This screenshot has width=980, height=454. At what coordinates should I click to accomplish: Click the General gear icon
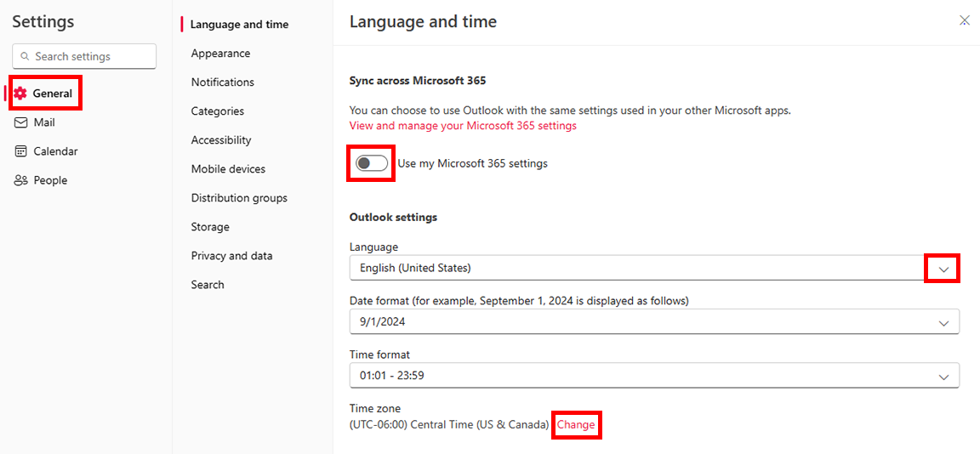click(x=21, y=94)
